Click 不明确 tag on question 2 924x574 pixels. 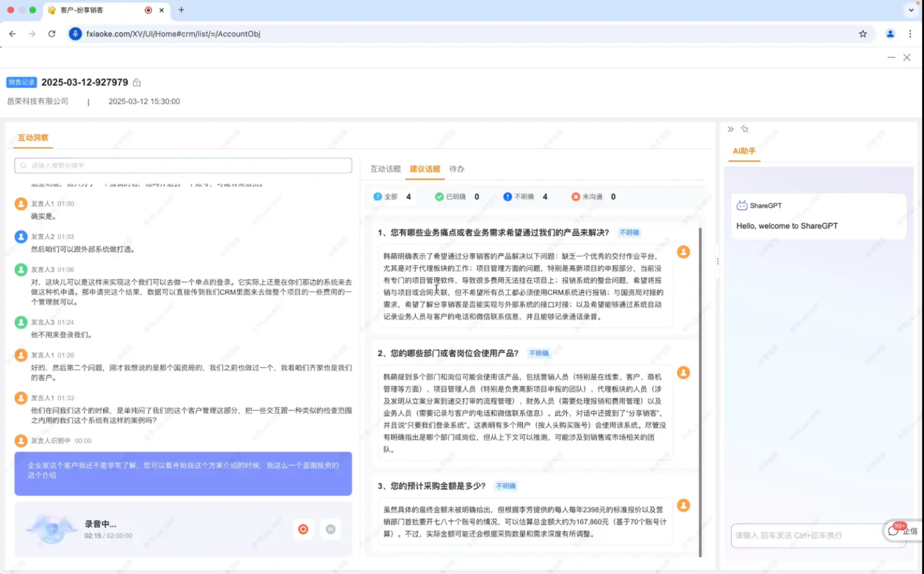[539, 353]
